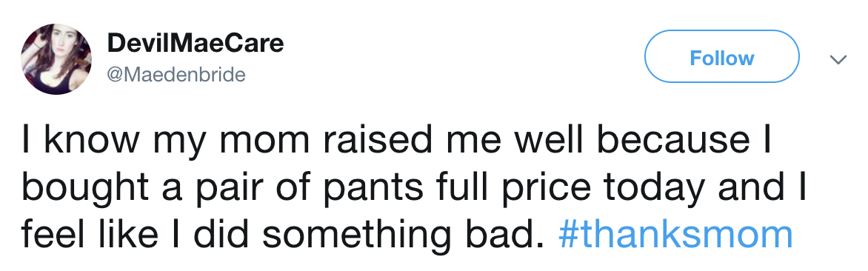Click the DevilMaeCare display name
868x271 pixels.
point(196,43)
